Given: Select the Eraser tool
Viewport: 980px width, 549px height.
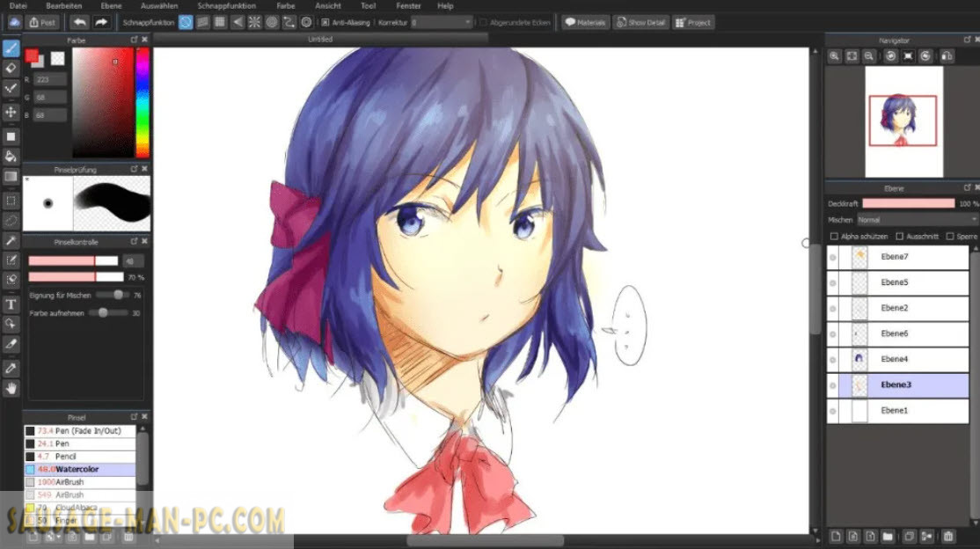Looking at the screenshot, I should point(11,68).
